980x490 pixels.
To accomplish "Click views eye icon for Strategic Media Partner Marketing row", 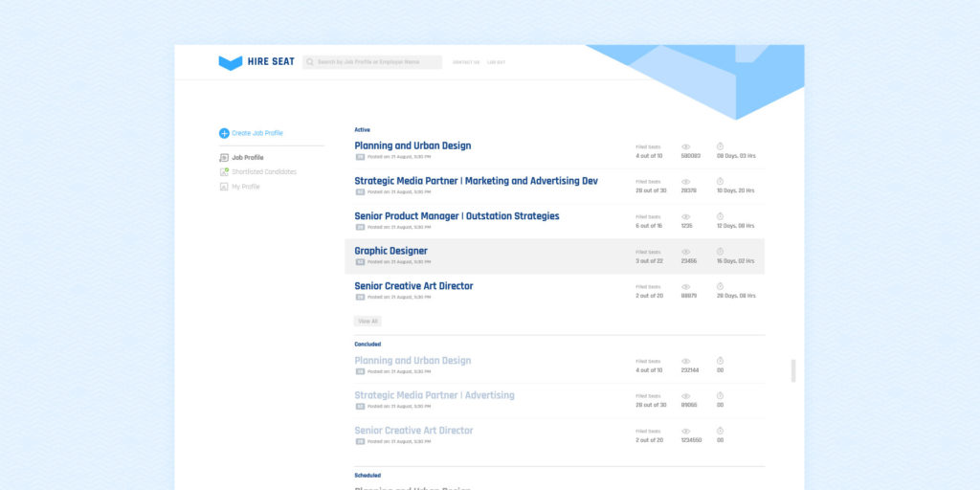I will (x=685, y=182).
